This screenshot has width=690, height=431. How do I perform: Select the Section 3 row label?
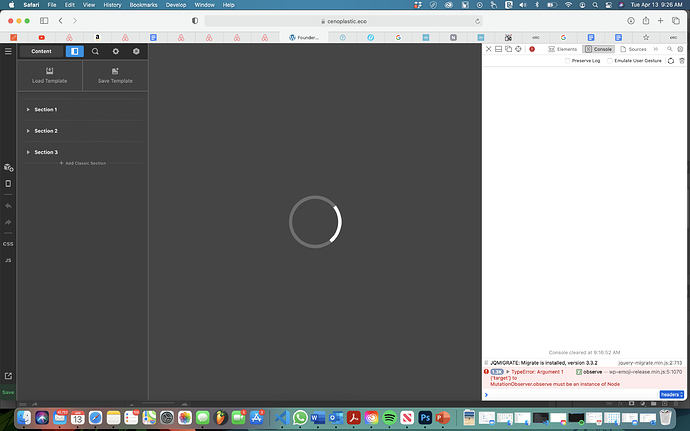46,152
